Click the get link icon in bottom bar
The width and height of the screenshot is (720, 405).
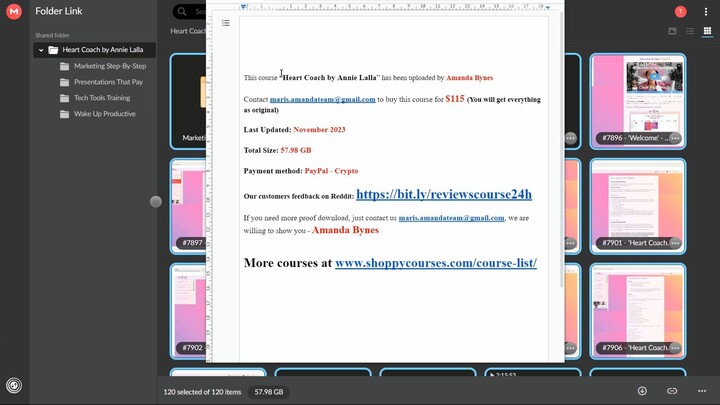click(x=672, y=391)
